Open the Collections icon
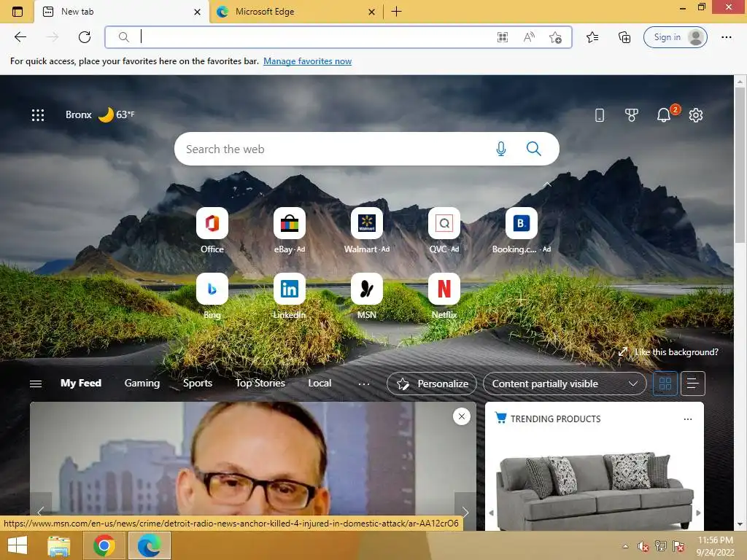The image size is (747, 560). pyautogui.click(x=624, y=37)
